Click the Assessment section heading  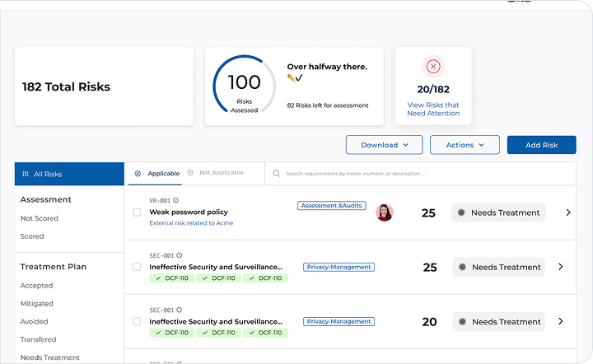pyautogui.click(x=46, y=199)
